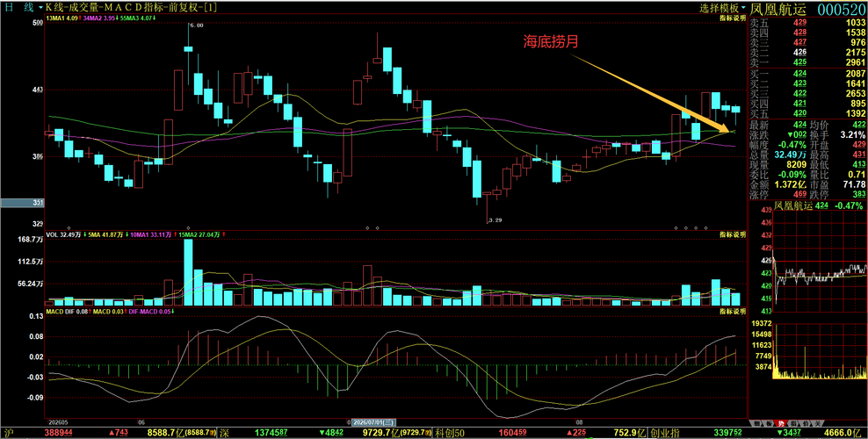Click the DIF-MACD 0.05 indicator label
The width and height of the screenshot is (868, 439).
[150, 313]
